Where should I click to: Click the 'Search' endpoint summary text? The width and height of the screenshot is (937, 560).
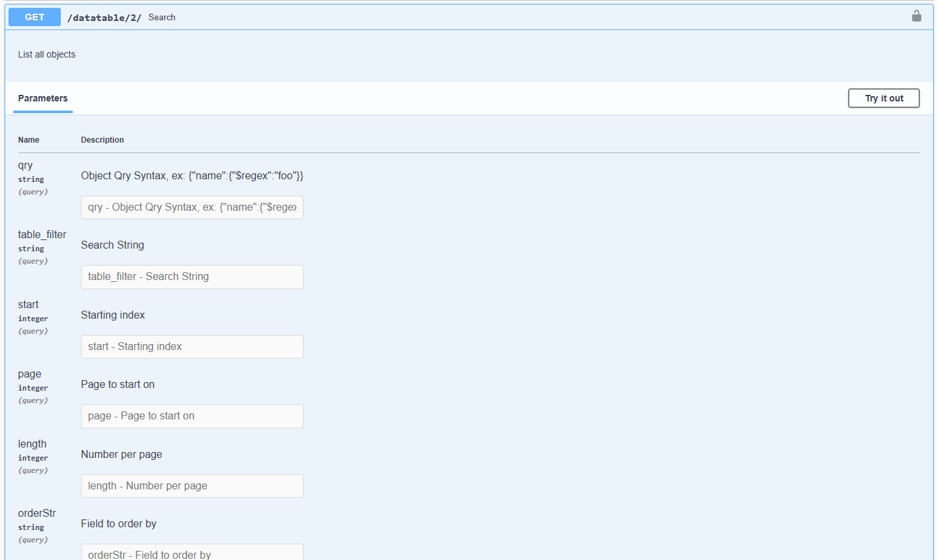[162, 18]
